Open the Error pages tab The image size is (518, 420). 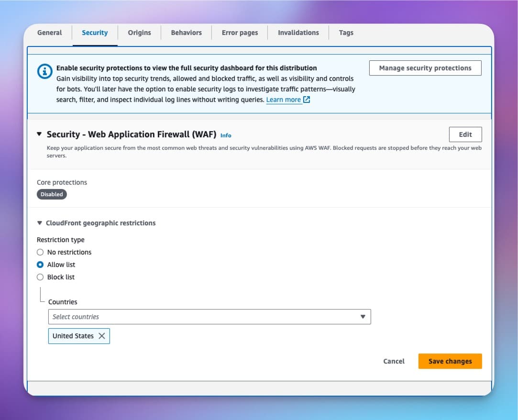(240, 33)
